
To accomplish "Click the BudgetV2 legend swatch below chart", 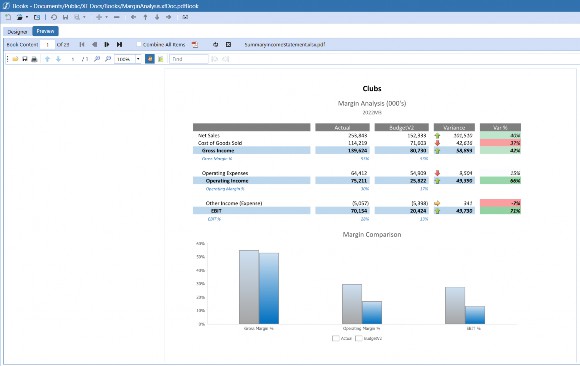I will point(359,339).
